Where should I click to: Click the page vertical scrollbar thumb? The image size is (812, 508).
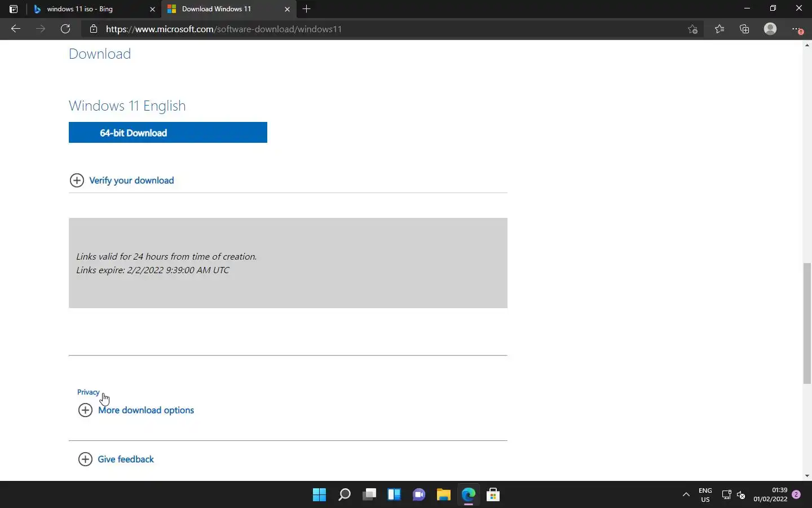[807, 323]
